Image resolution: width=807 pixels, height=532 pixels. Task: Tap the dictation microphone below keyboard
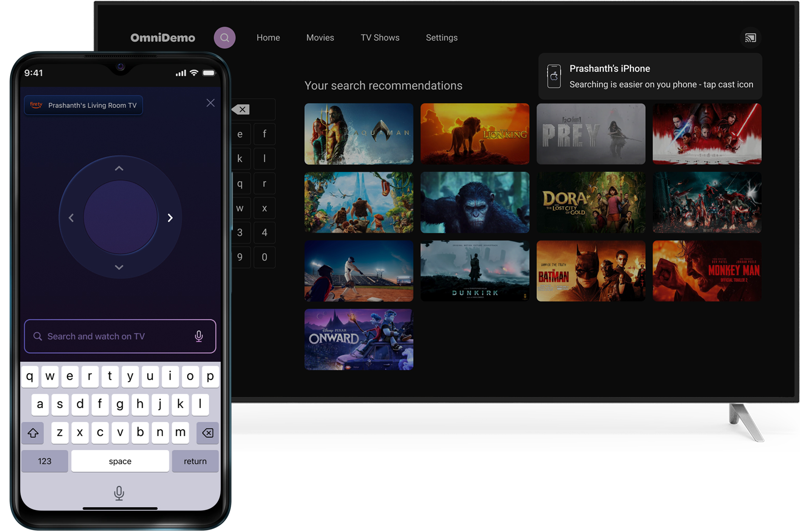(119, 493)
